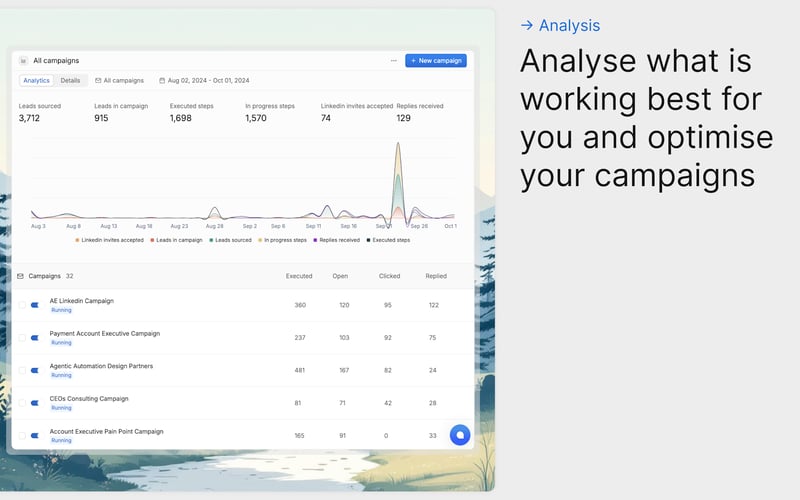Click the tall chart spike in late September

pos(398,181)
